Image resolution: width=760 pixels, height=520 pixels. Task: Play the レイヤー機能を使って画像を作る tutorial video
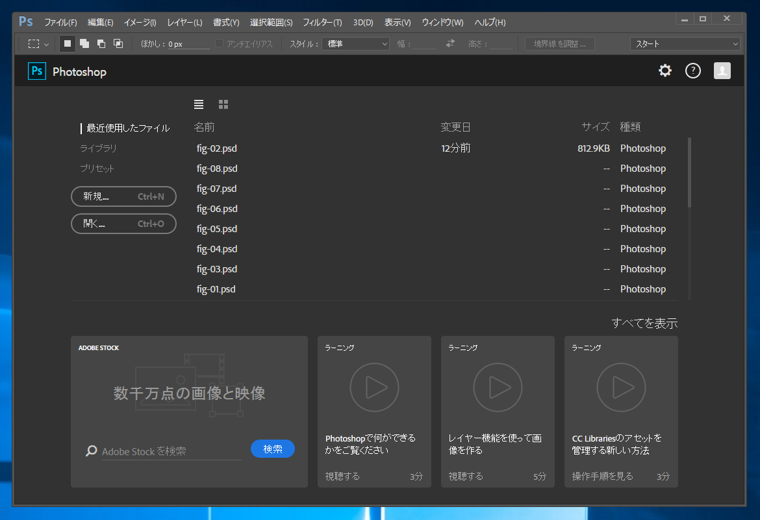coord(498,387)
